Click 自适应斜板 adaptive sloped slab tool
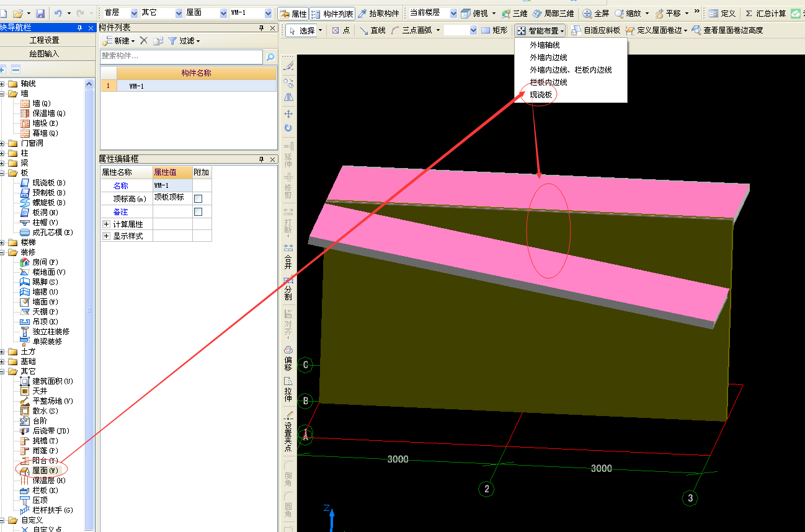Viewport: 805px width, 532px height. [595, 30]
